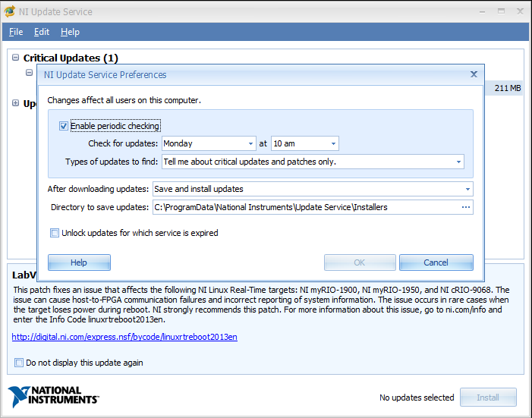The width and height of the screenshot is (532, 418).
Task: Click the OK button
Action: (x=360, y=262)
